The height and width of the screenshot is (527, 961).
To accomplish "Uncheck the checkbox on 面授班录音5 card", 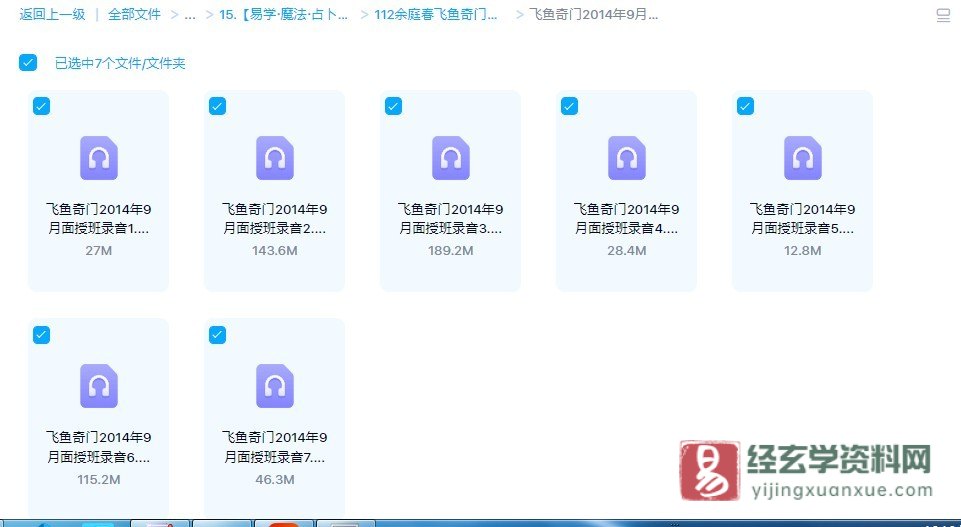I will [x=745, y=106].
